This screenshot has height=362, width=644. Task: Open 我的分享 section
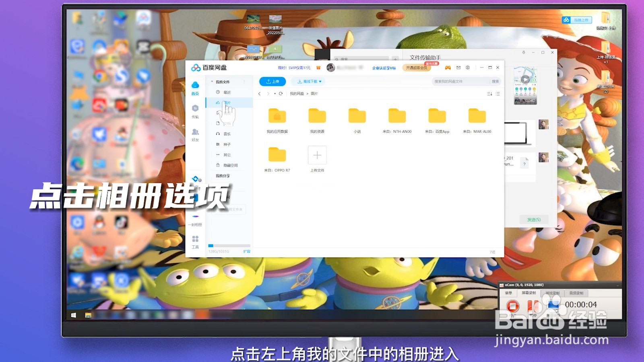[223, 176]
